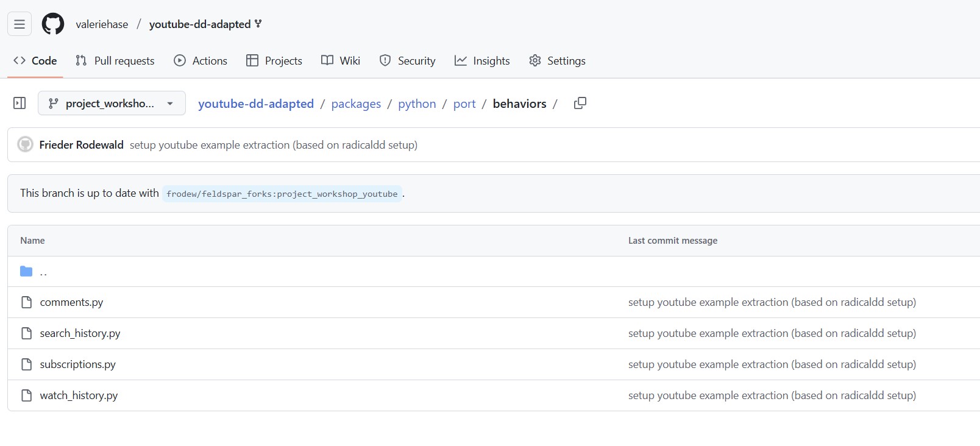The height and width of the screenshot is (446, 980).
Task: Open commit message for watch_history.py row
Action: click(772, 395)
